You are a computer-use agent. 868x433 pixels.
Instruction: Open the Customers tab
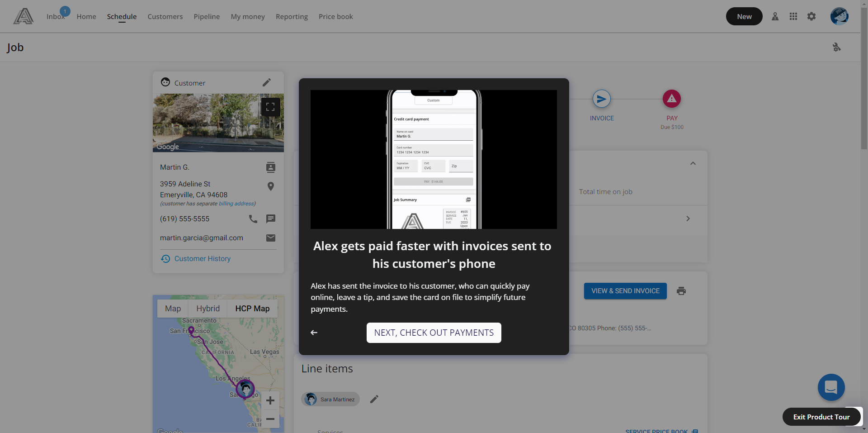[x=165, y=17]
